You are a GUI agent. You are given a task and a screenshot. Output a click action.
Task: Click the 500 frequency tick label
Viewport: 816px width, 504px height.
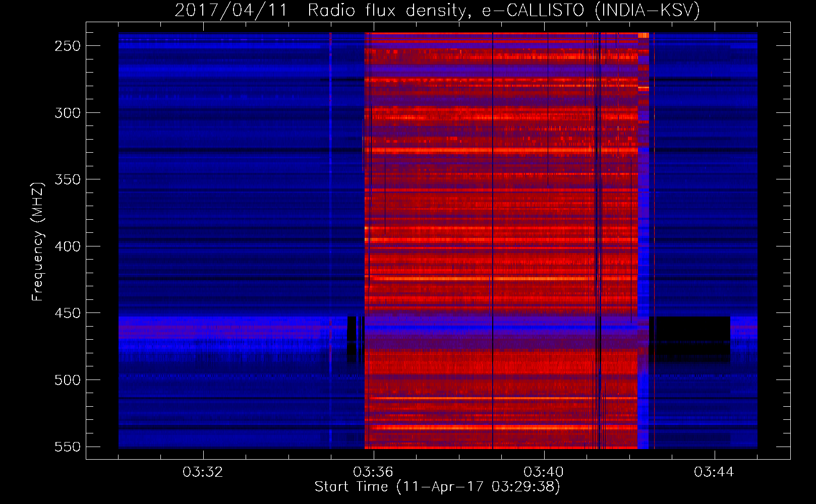coord(68,380)
